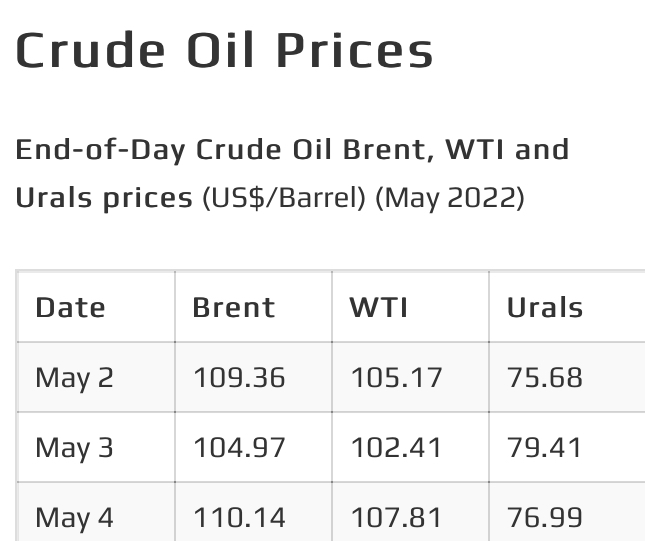Select Brent price 109.36

coord(239,378)
